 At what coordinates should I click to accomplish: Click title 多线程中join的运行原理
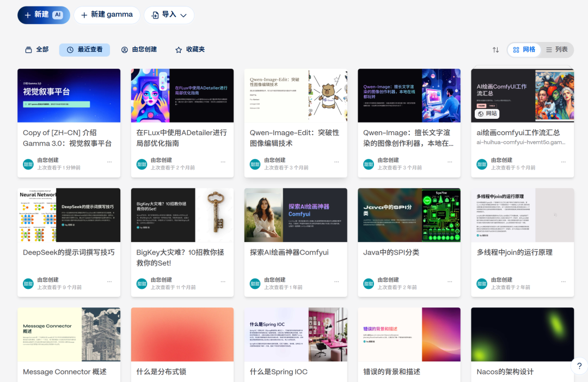(x=514, y=252)
